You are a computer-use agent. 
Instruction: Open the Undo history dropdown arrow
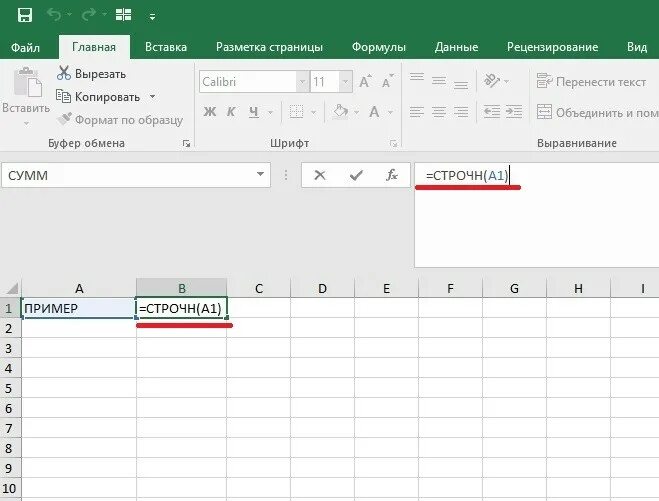[69, 16]
